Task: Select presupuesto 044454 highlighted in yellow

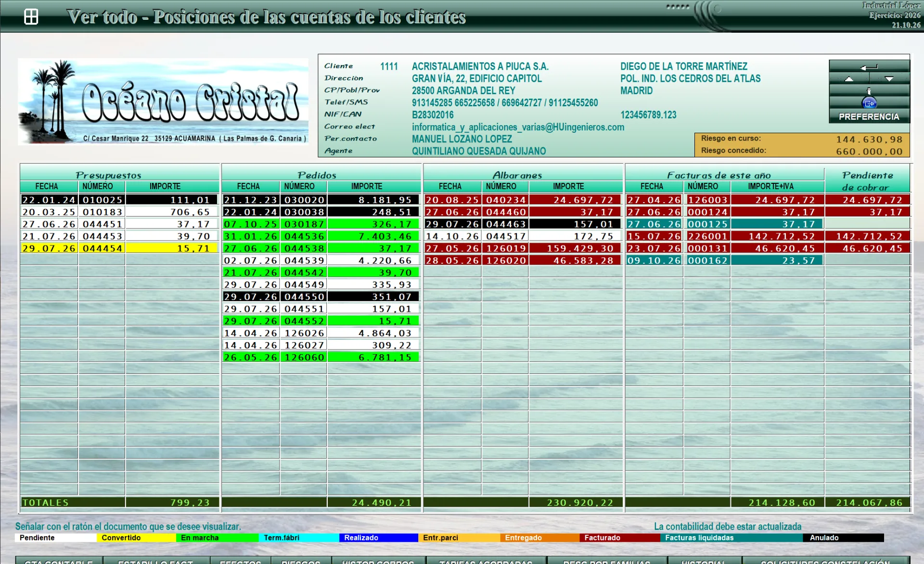Action: [102, 248]
